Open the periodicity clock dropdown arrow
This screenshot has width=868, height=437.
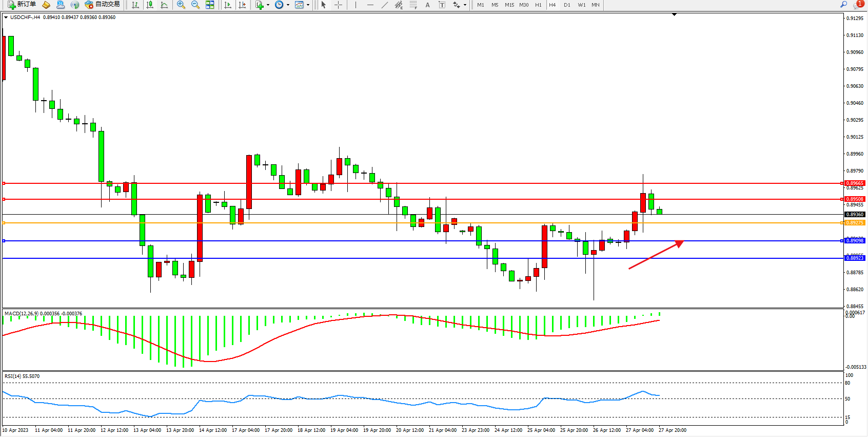[x=288, y=5]
